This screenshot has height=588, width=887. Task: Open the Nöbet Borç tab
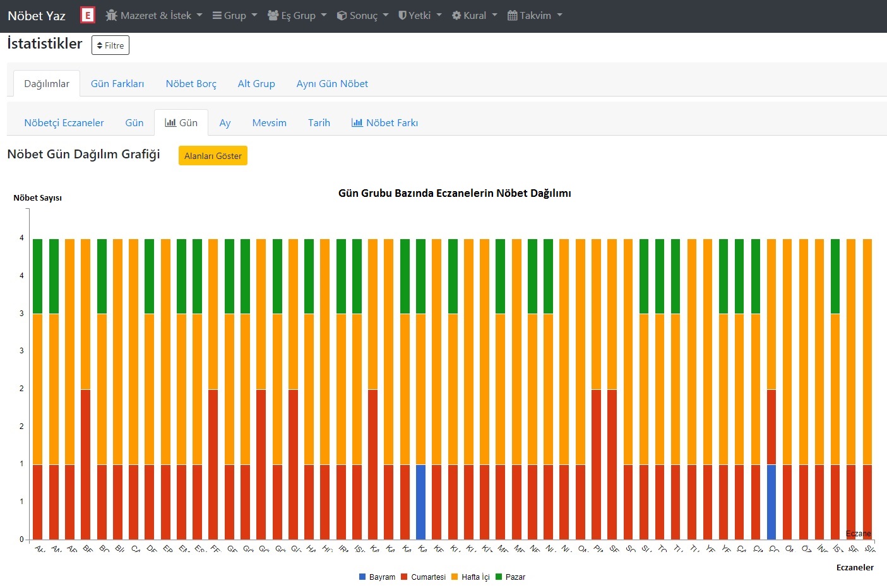pos(191,83)
